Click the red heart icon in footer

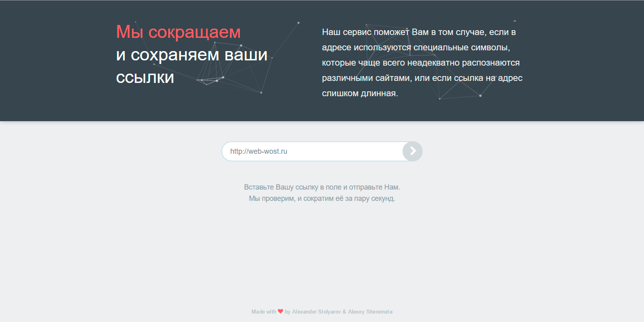[x=281, y=311]
